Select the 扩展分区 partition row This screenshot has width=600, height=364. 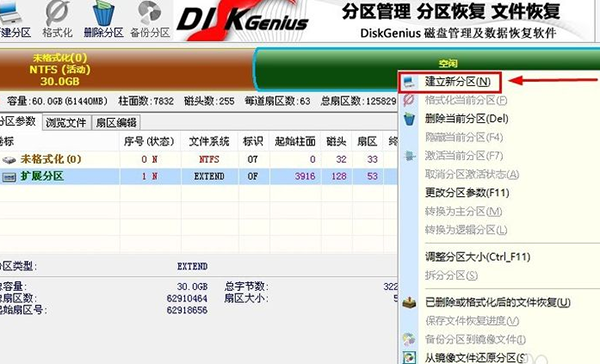[x=199, y=176]
